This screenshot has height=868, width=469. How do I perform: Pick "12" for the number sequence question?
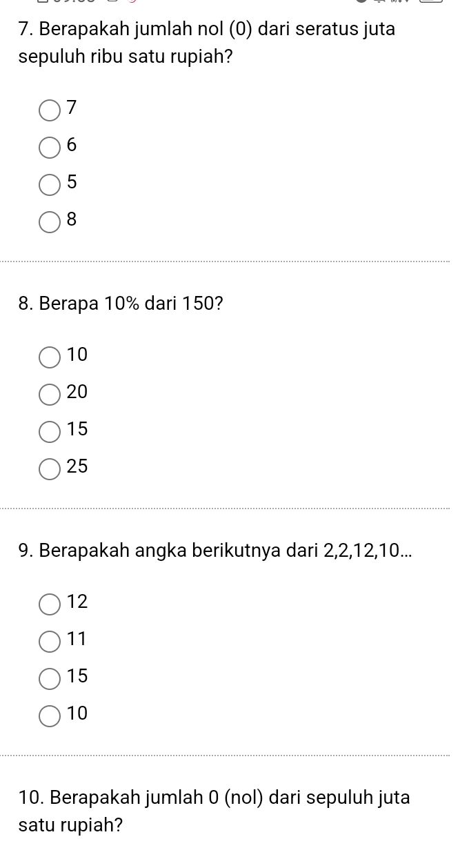click(49, 604)
